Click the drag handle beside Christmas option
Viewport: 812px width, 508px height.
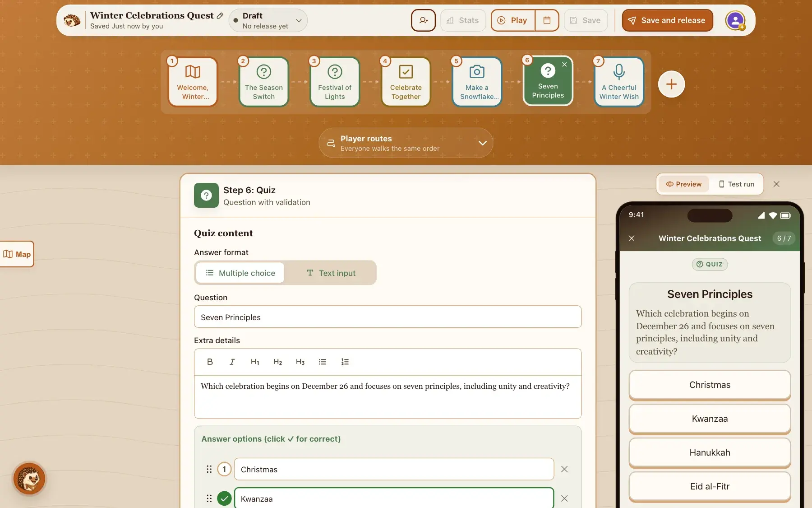coord(209,469)
